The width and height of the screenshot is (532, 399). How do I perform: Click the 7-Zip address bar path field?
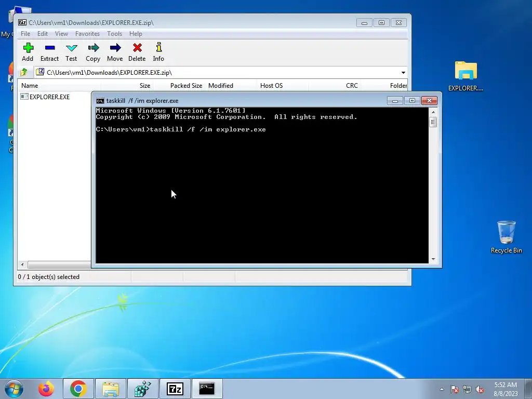tap(217, 73)
